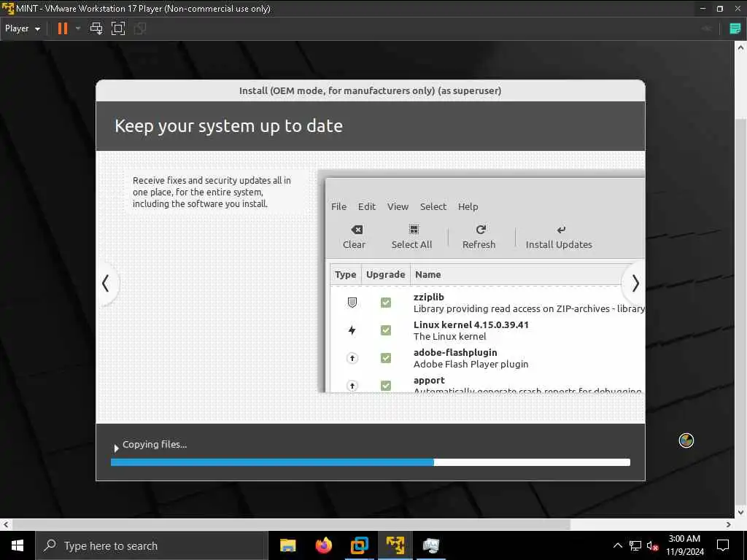This screenshot has width=747, height=560.
Task: Open the muted volume tray icon
Action: (653, 545)
